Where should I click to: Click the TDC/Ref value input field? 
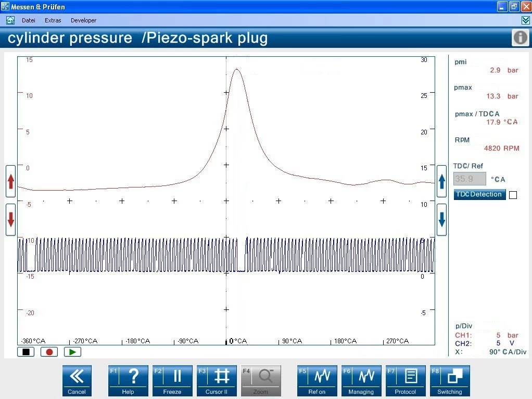coord(470,179)
